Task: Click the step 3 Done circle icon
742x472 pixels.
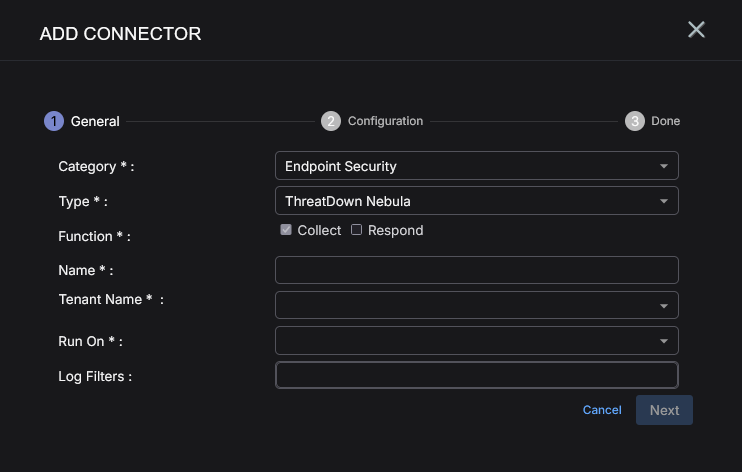Action: click(x=635, y=121)
